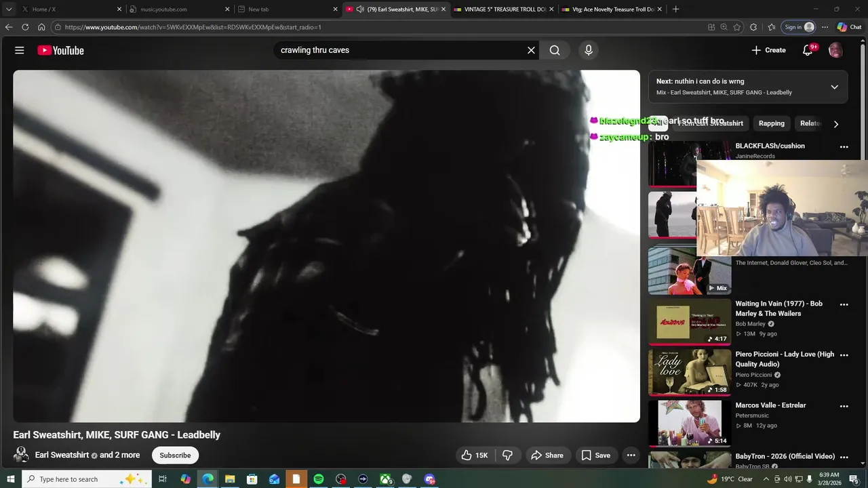Share the Leadbelly video

[x=547, y=455]
